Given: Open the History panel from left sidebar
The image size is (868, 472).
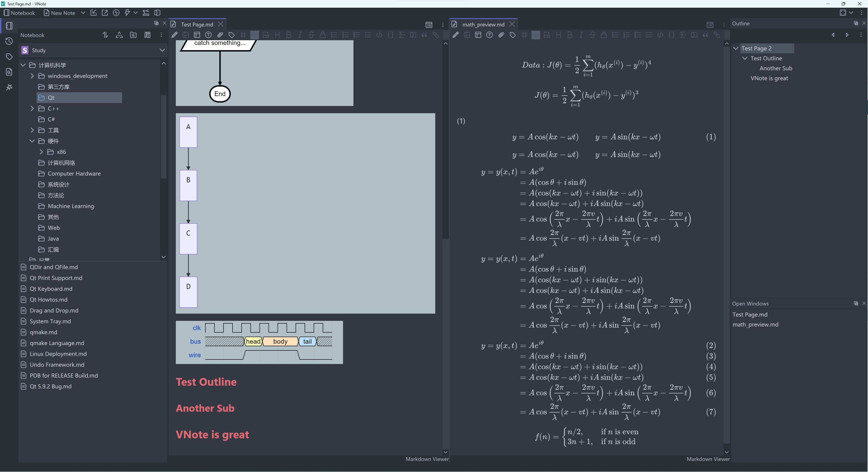Looking at the screenshot, I should [9, 41].
